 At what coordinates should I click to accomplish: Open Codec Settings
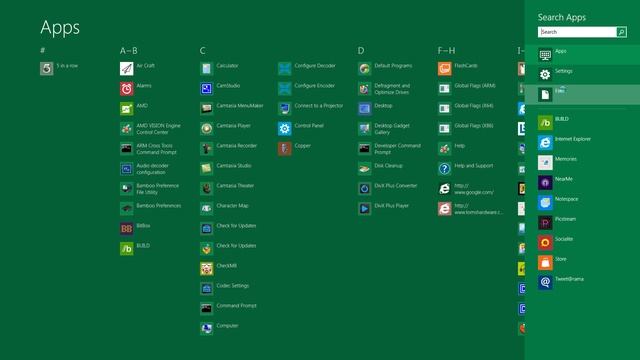[224, 289]
